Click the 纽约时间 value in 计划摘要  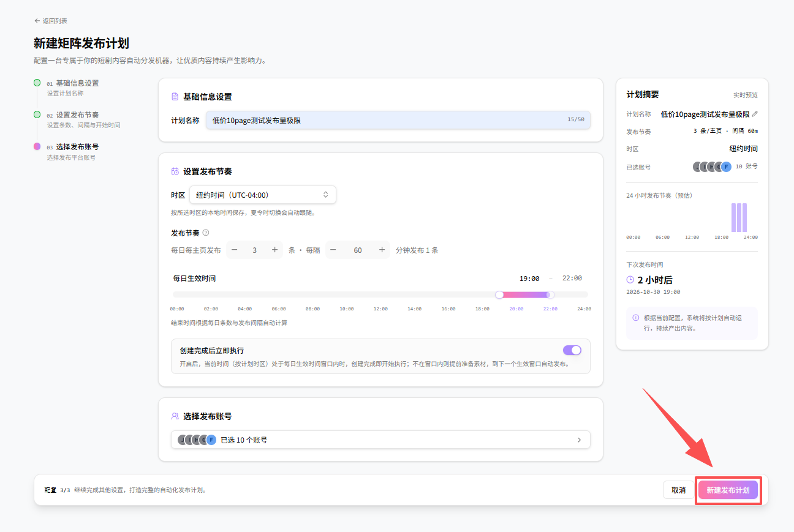743,149
